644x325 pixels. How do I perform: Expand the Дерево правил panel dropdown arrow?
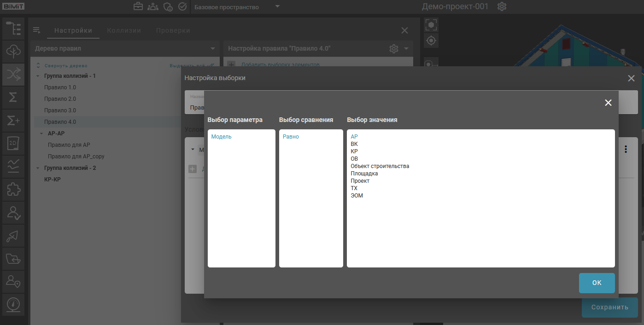pyautogui.click(x=212, y=49)
